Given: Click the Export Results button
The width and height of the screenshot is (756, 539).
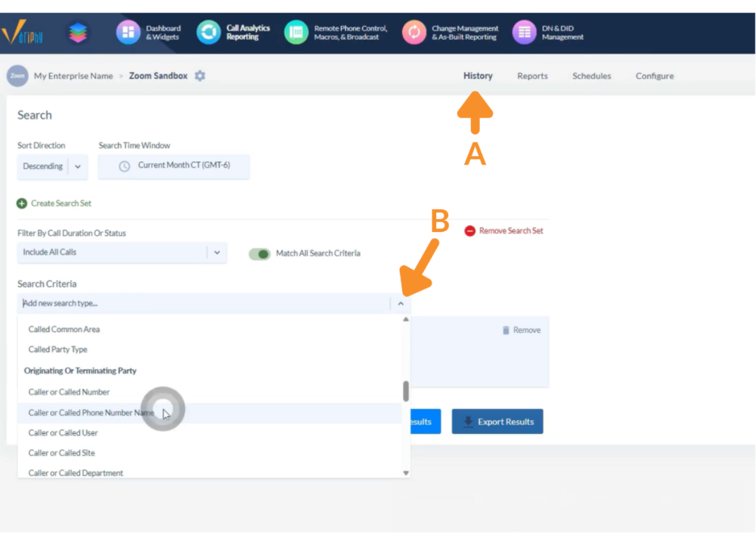Looking at the screenshot, I should 497,422.
